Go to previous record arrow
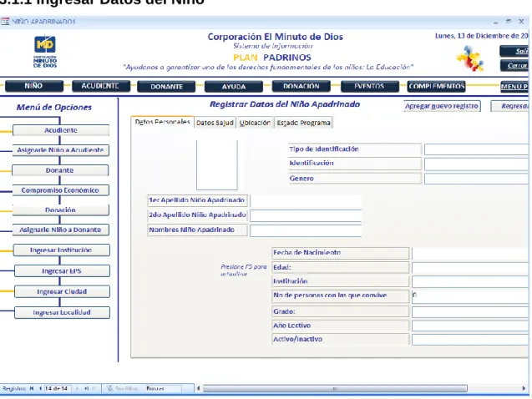 coord(40,388)
